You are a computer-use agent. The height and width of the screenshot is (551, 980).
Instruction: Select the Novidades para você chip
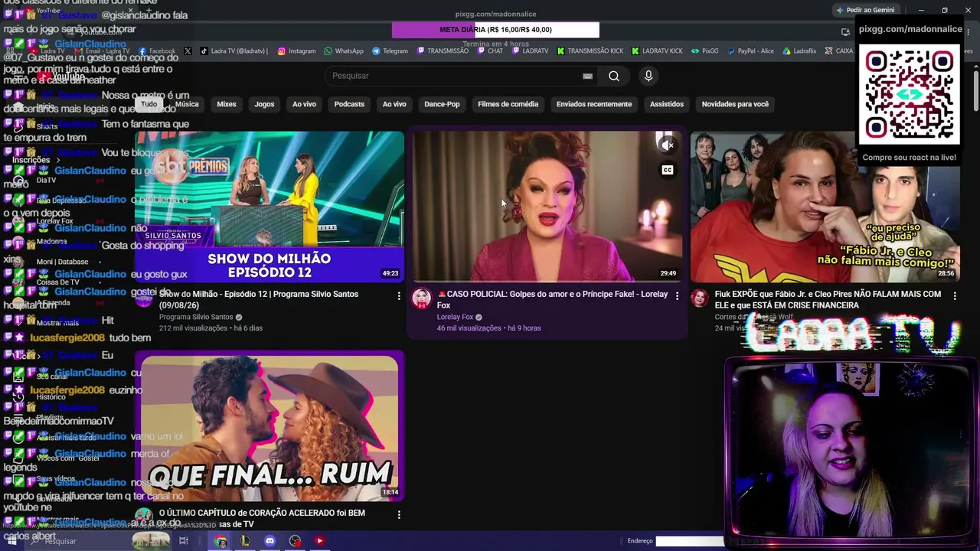click(x=735, y=104)
